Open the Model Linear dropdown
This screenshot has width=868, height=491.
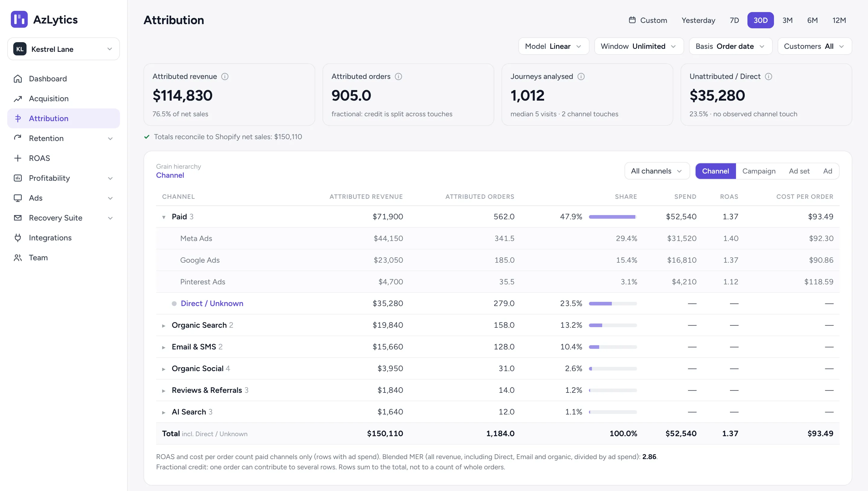554,46
